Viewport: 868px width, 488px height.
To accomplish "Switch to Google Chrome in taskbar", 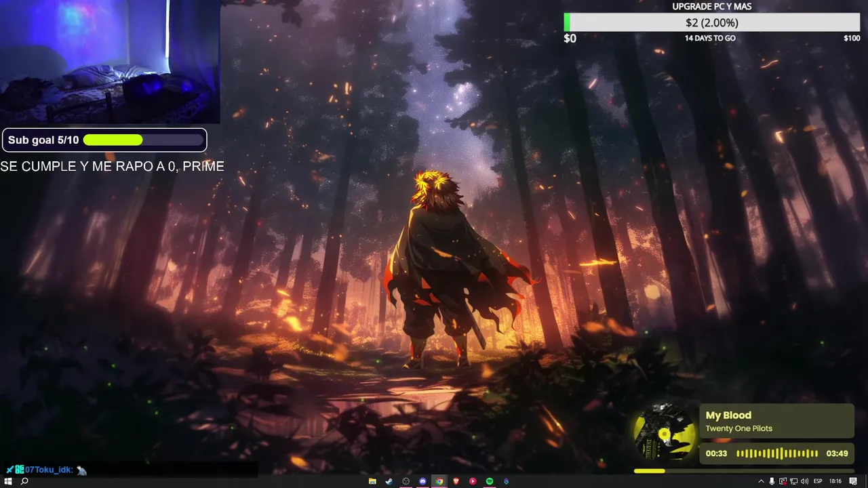I will point(439,481).
